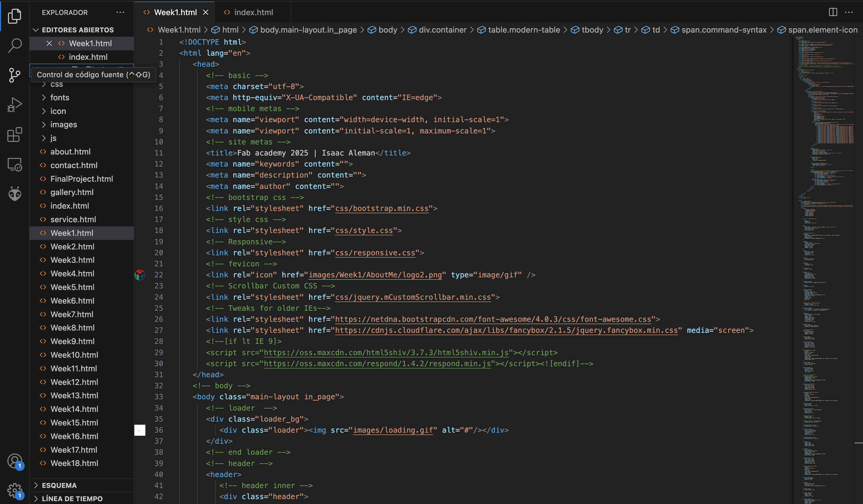Open the alien-face extension icon
Viewport: 863px width, 504px height.
[14, 194]
